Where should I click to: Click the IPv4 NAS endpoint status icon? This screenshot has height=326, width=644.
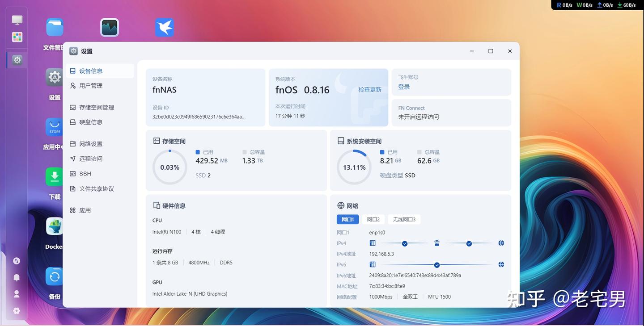point(372,243)
